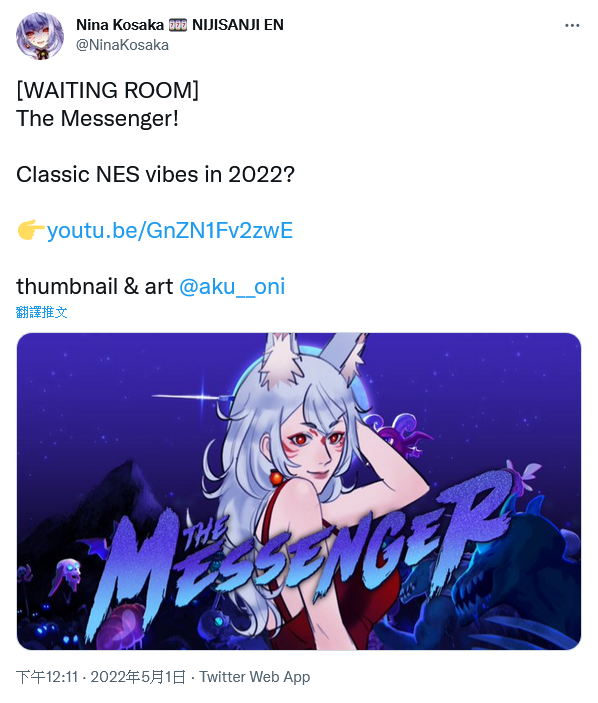
Task: Click the glowing skull creature in image
Action: (x=67, y=576)
